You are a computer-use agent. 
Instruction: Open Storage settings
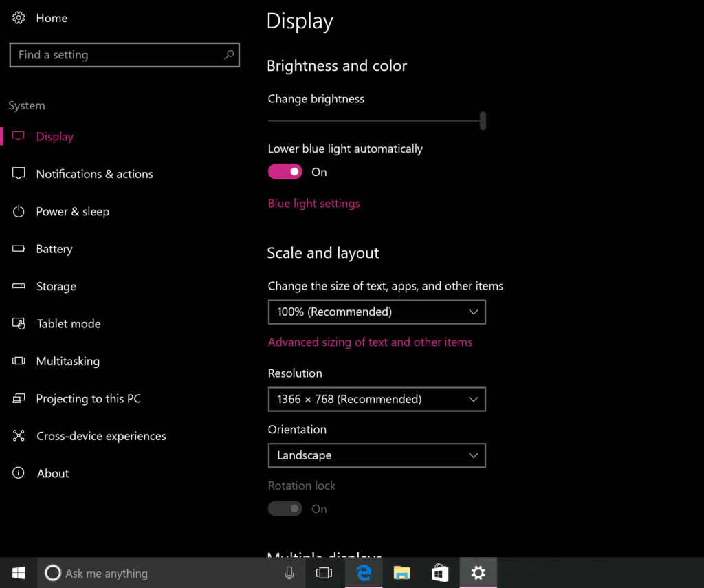pyautogui.click(x=56, y=286)
